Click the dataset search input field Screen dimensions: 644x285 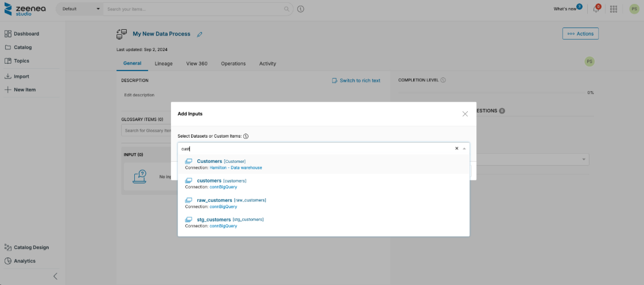tap(316, 149)
